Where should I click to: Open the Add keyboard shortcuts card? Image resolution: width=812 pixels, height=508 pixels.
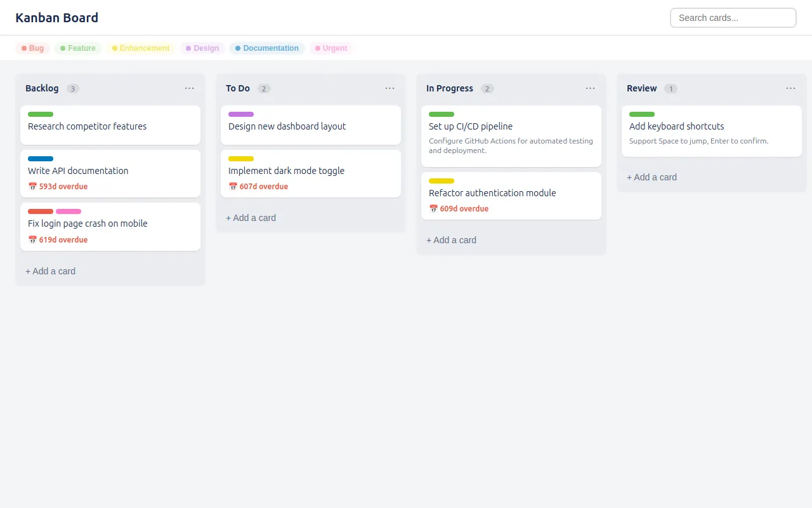pyautogui.click(x=712, y=131)
